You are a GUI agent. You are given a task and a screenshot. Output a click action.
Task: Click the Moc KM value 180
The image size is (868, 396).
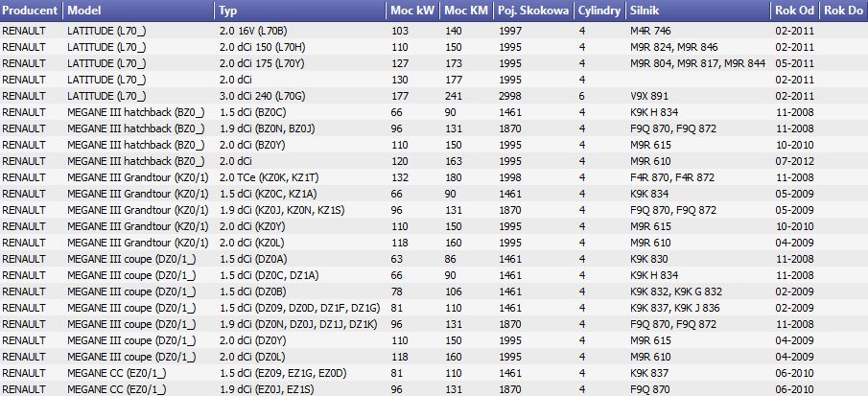coord(453,177)
